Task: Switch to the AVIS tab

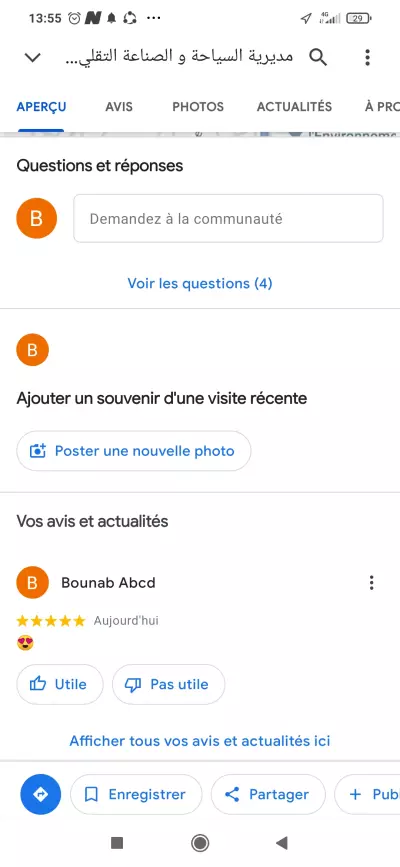Action: point(119,107)
